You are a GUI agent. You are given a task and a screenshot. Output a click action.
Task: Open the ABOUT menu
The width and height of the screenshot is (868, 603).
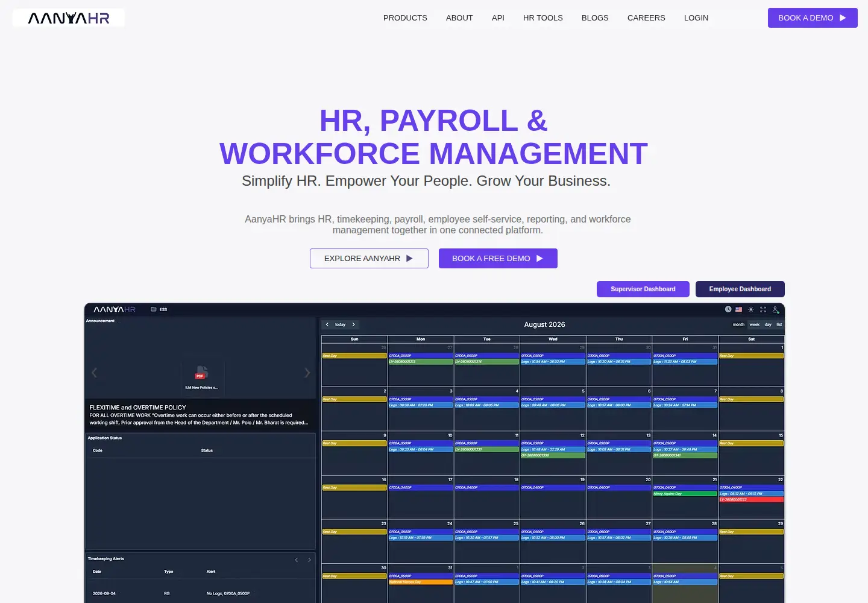click(x=459, y=18)
